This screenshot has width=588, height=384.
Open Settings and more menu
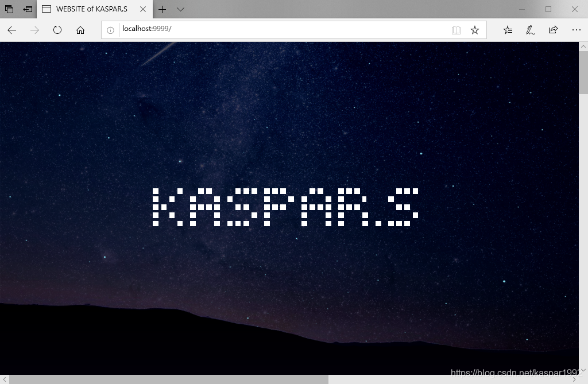[577, 30]
